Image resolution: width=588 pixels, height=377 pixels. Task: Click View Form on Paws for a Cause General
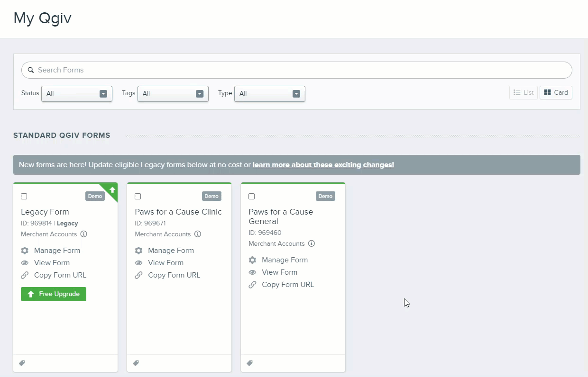coord(279,272)
